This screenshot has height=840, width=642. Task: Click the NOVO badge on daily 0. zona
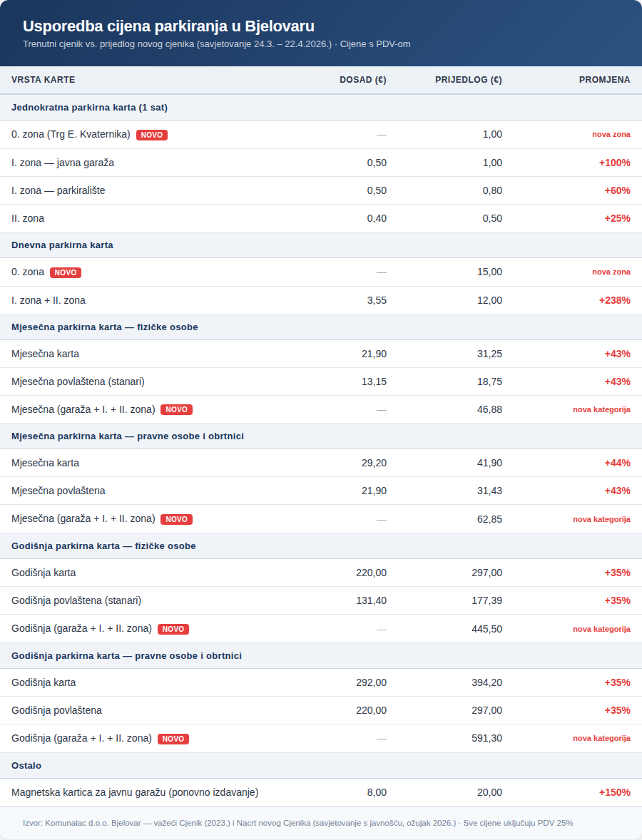[x=66, y=272]
